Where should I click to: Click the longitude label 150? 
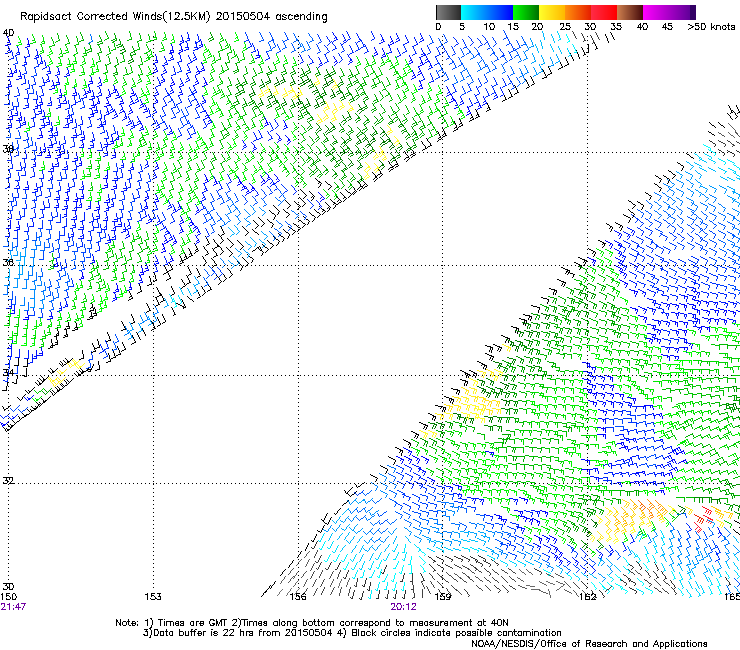point(9,597)
